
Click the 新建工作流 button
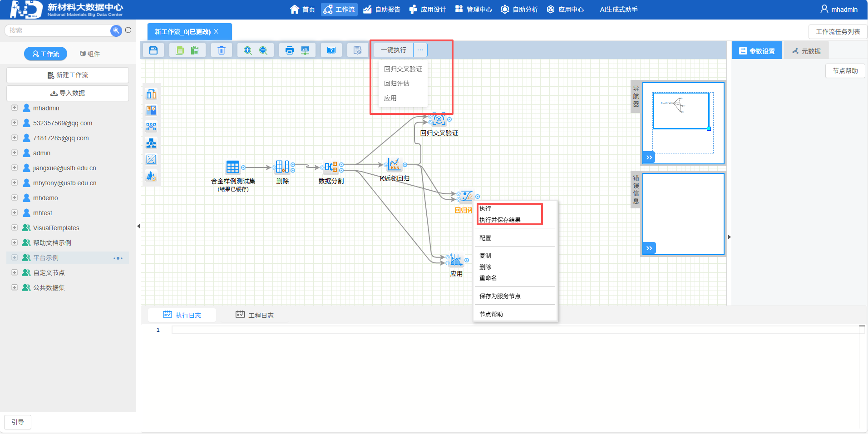click(68, 75)
